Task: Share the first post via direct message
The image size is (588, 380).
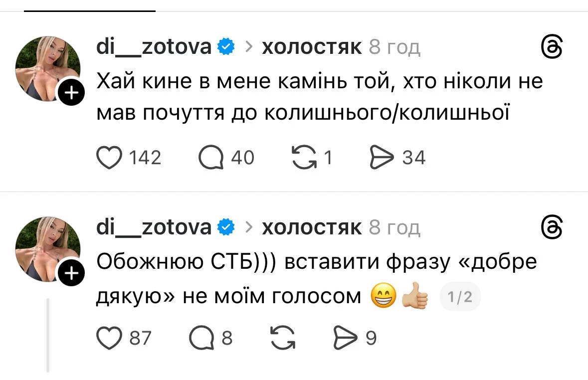Action: 383,157
